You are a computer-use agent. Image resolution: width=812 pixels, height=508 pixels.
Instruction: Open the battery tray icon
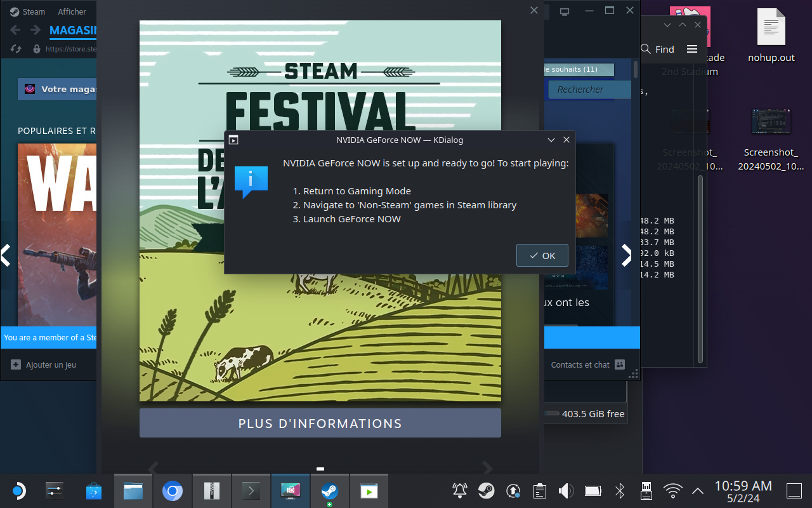[593, 490]
